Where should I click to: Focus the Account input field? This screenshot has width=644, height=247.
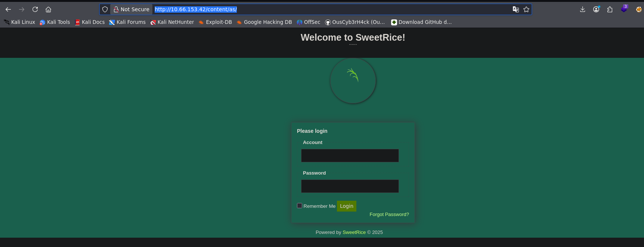click(350, 156)
